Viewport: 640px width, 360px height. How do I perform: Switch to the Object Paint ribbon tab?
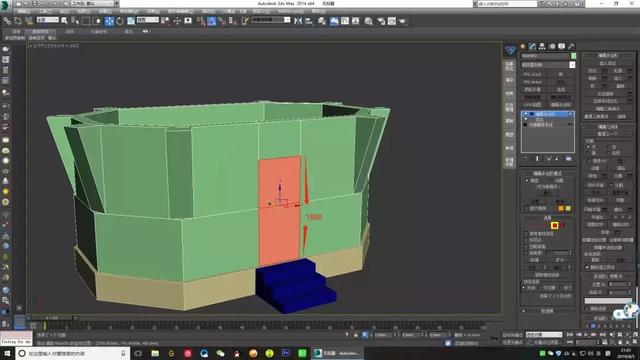pos(99,31)
